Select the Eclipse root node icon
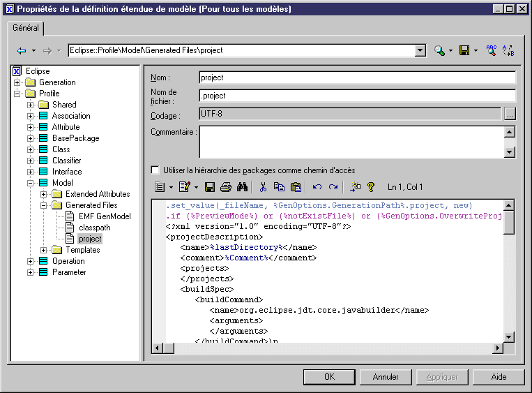The height and width of the screenshot is (393, 532). (17, 71)
